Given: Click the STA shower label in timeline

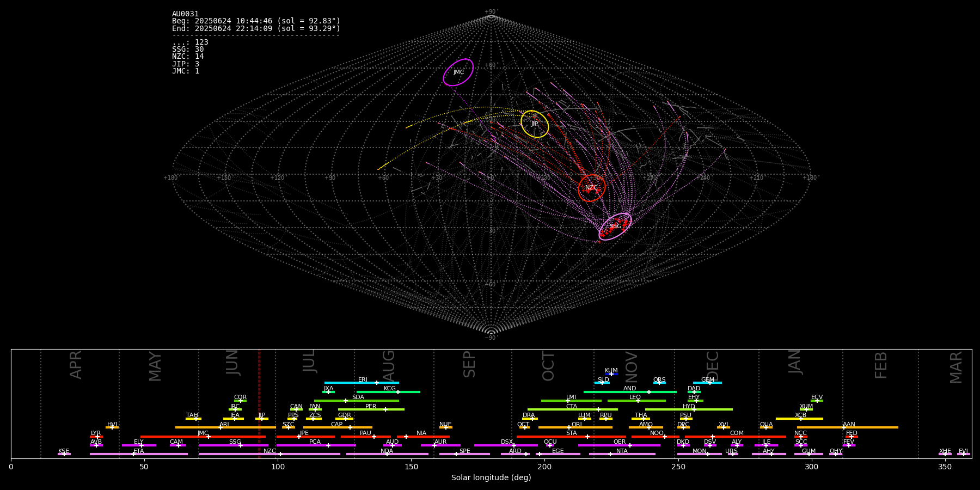Looking at the screenshot, I should point(571,433).
